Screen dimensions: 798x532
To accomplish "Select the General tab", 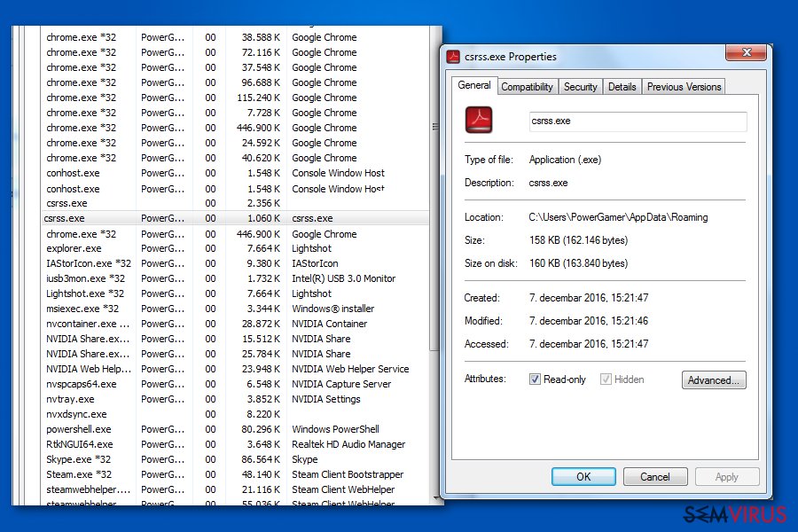I will point(474,86).
